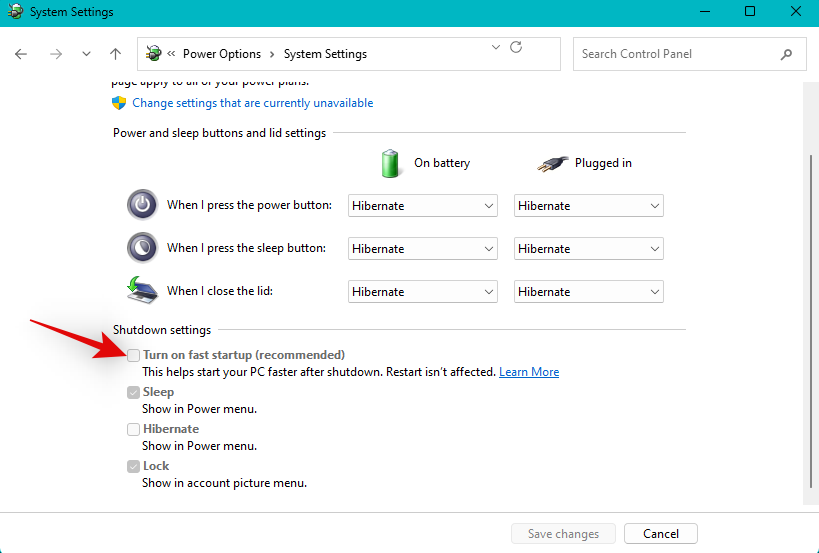The image size is (819, 553).
Task: Select Power Options in the breadcrumb
Action: pyautogui.click(x=221, y=54)
